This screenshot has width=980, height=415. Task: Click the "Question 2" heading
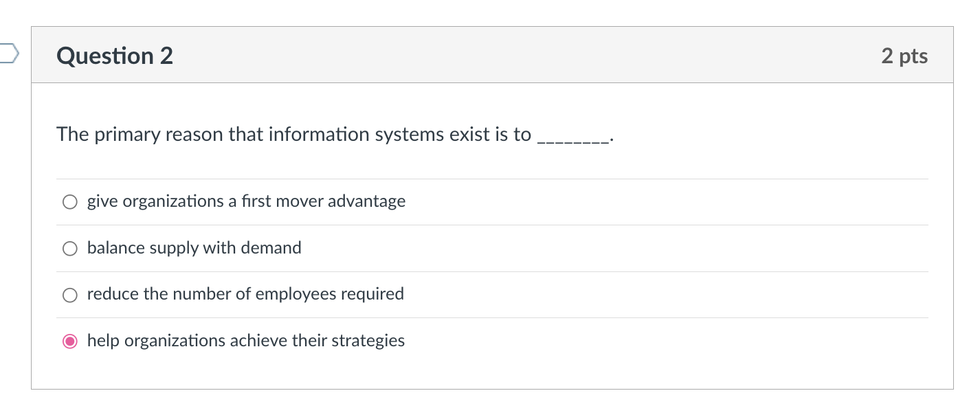tap(114, 56)
